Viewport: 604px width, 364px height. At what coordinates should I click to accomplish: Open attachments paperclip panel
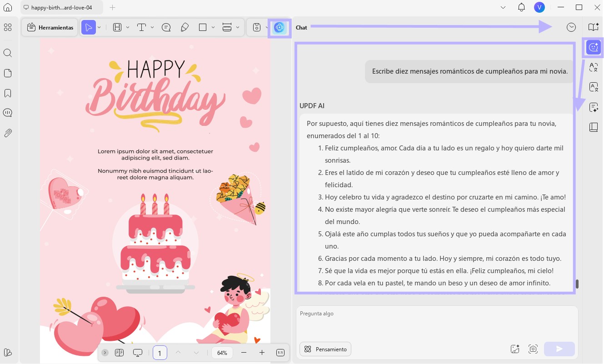point(7,133)
